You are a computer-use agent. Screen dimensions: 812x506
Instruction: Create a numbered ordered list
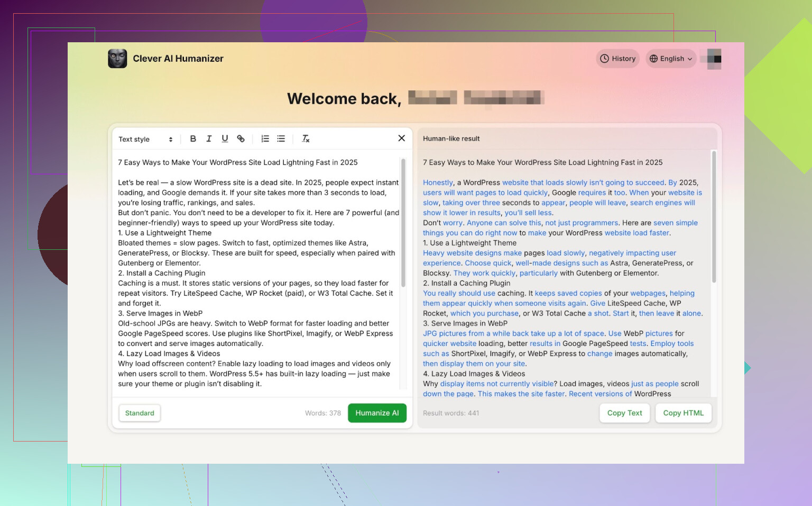[265, 138]
